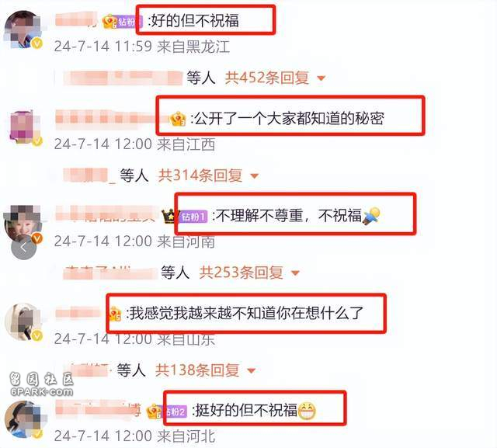Expand replies arrow next to 共452条回复
Image resolution: width=497 pixels, height=448 pixels.
point(321,78)
